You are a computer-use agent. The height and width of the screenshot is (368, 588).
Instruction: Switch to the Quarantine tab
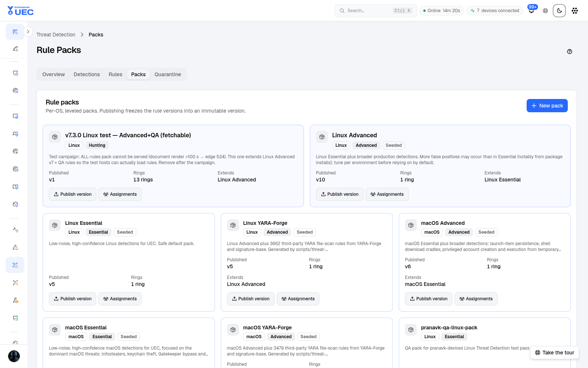[168, 74]
